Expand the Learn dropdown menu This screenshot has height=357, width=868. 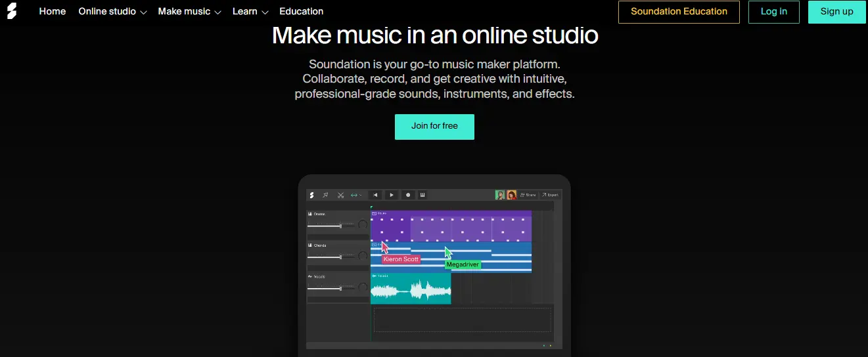pos(250,11)
